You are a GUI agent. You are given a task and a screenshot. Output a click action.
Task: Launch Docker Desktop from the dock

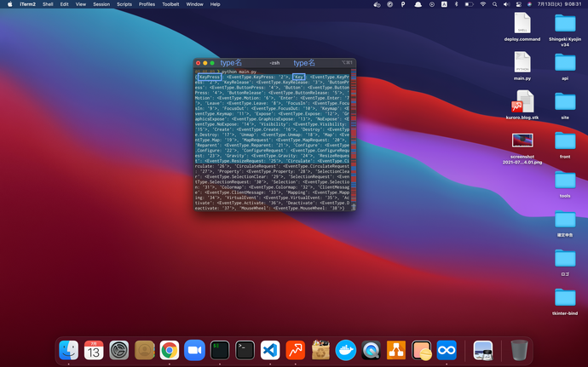pyautogui.click(x=346, y=350)
